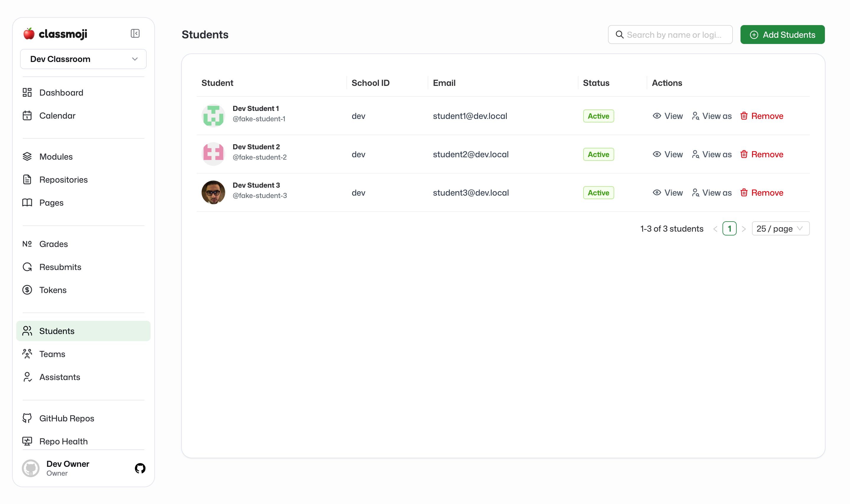Viewport: 850px width, 504px height.
Task: Click the Tokens dollar coin icon
Action: tap(27, 290)
